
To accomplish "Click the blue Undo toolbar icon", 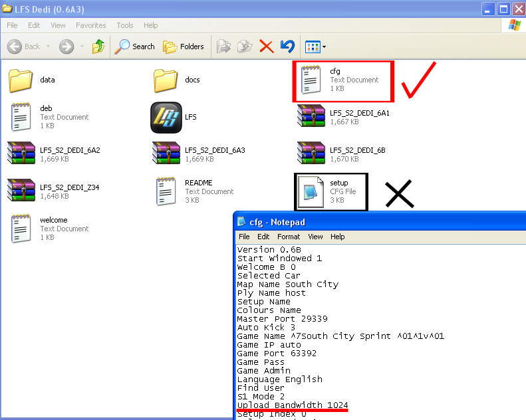I will tap(287, 47).
